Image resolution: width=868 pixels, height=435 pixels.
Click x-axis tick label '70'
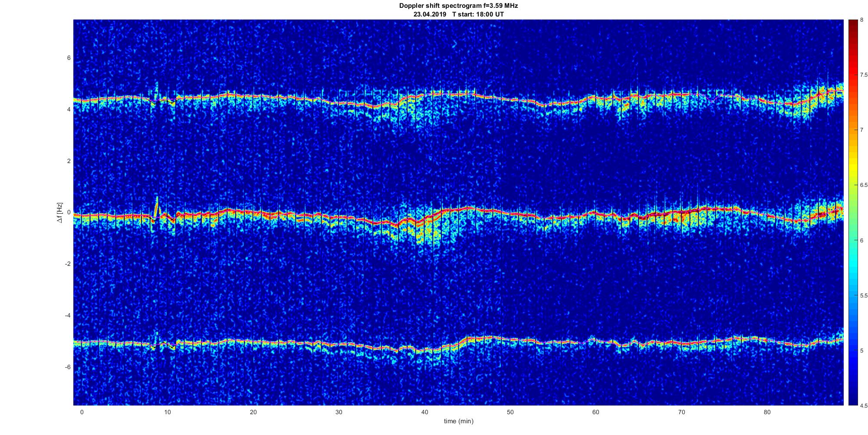(x=681, y=412)
